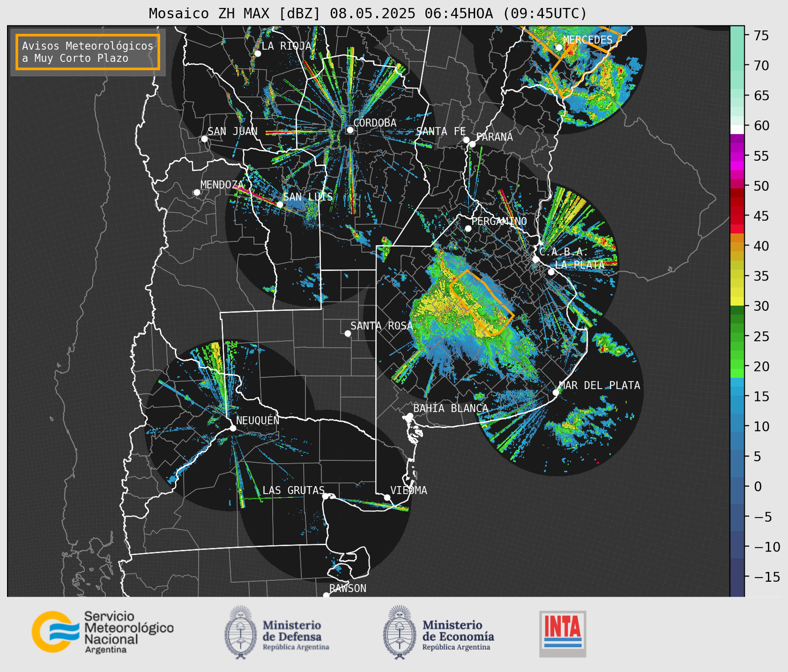Click the MERCEDES city label
The width and height of the screenshot is (788, 672).
(588, 40)
